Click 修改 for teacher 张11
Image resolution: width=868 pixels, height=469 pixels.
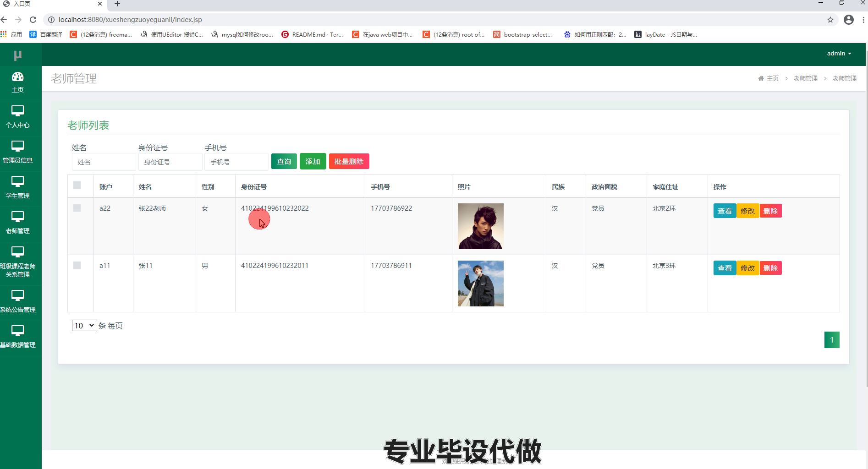[x=748, y=268]
